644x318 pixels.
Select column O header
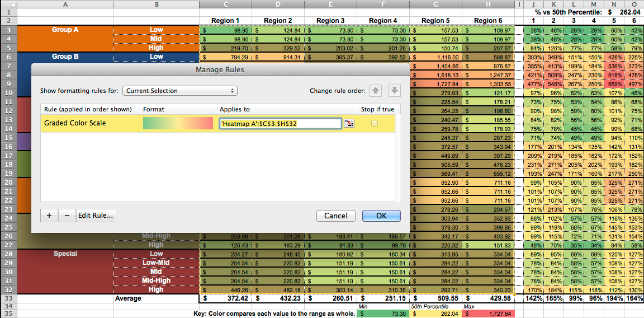coord(634,4)
